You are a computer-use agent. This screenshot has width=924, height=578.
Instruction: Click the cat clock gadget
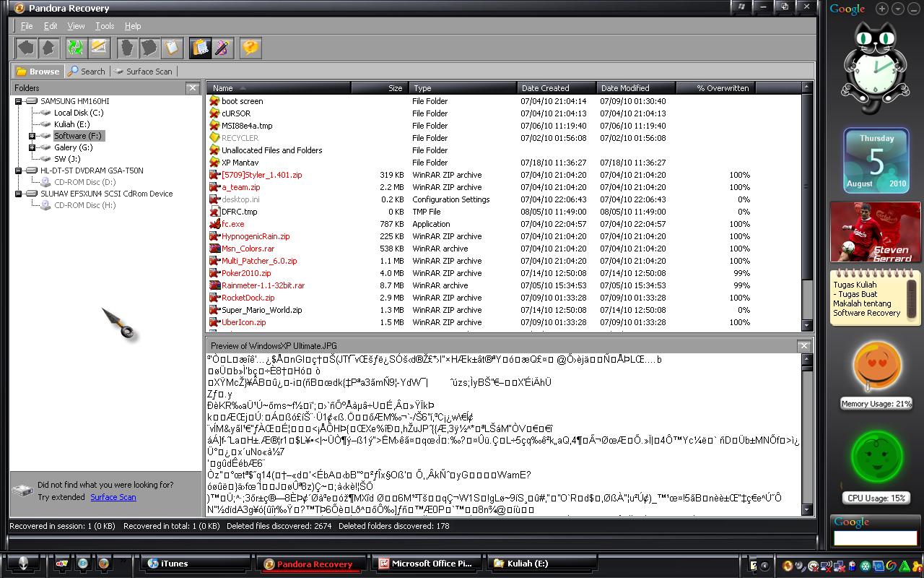tap(875, 69)
